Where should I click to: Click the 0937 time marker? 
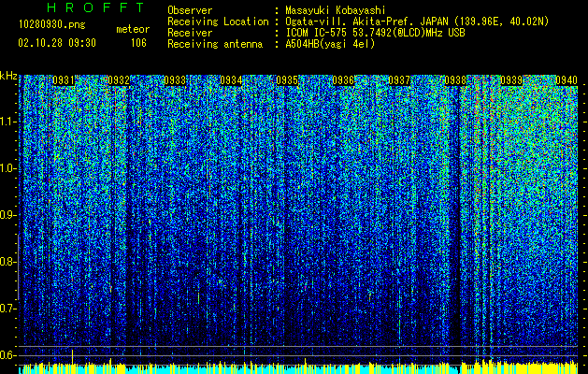[x=399, y=80]
